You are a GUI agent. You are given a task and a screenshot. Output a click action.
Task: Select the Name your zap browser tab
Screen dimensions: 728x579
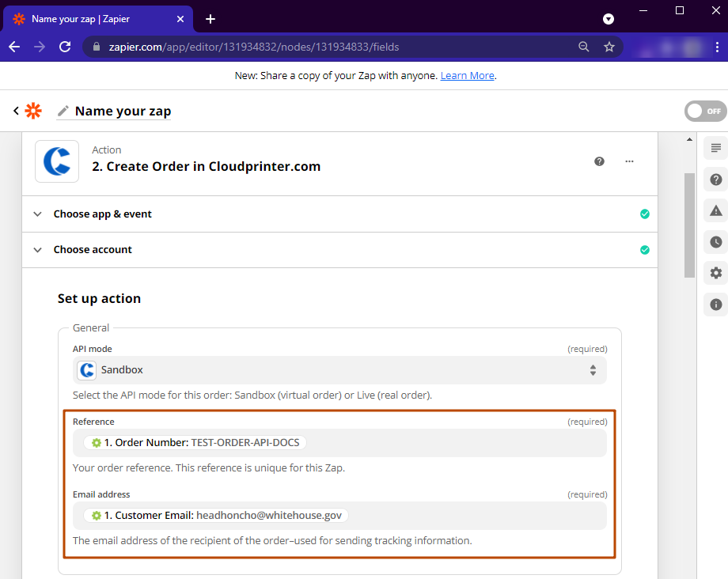(x=98, y=19)
